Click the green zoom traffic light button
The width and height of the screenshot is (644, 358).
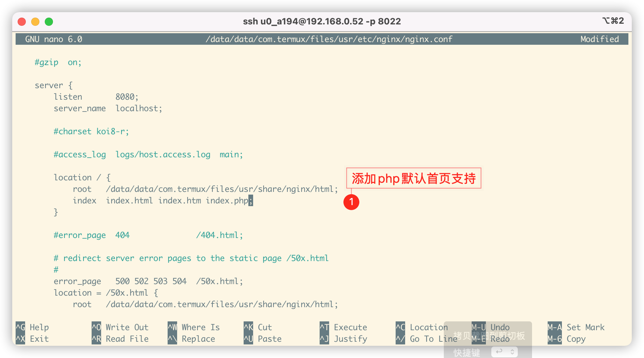point(49,21)
